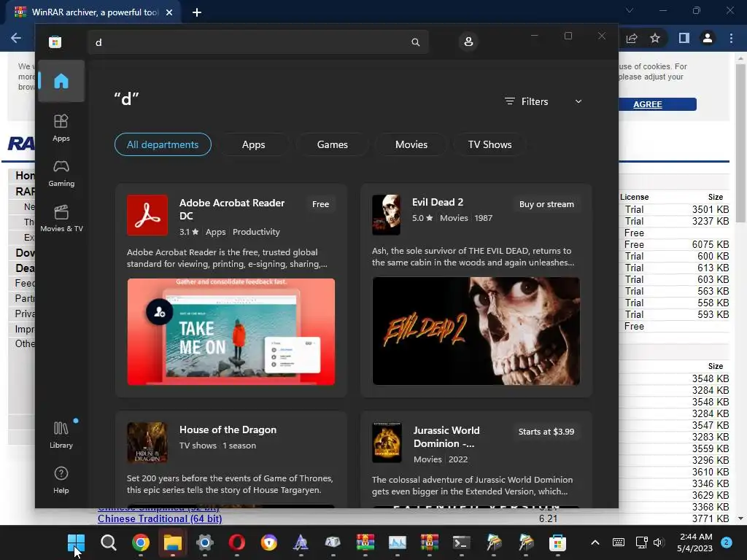Screen dimensions: 747x560
Task: Click the Chrome share page icon
Action: tap(632, 38)
